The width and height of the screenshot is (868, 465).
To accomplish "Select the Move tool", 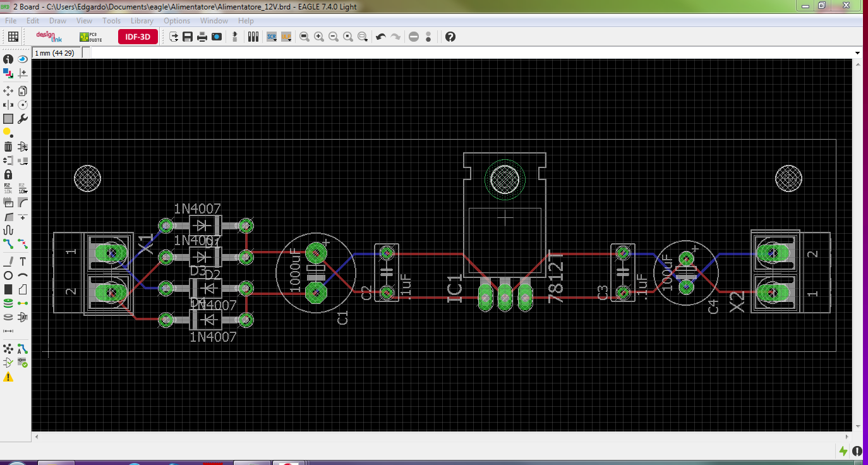I will point(8,91).
